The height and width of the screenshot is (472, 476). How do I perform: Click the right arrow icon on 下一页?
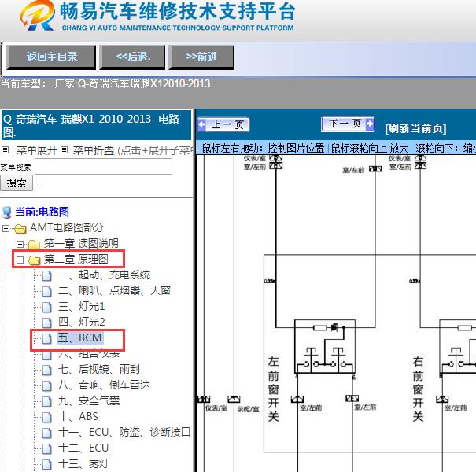pos(370,124)
